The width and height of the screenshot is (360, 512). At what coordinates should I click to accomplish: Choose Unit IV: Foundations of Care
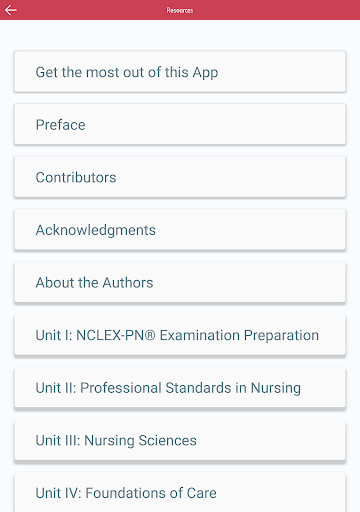(x=180, y=492)
